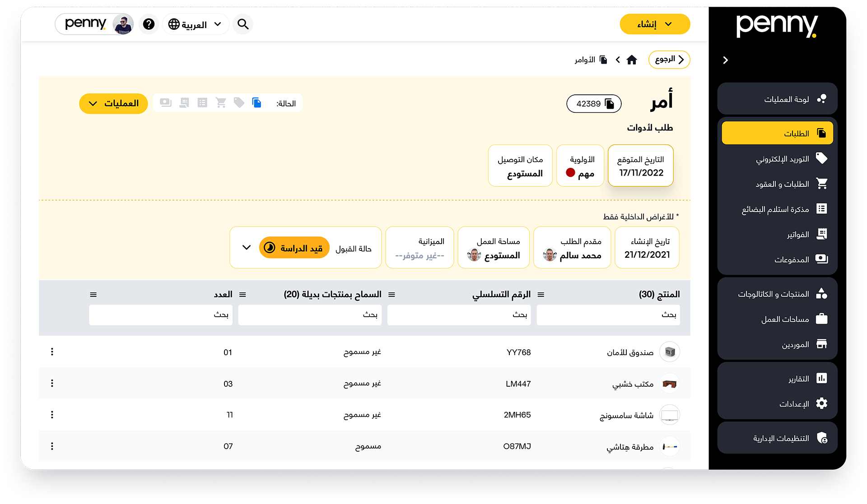The width and height of the screenshot is (867, 504).
Task: Select الطلبات item in sidebar
Action: tap(777, 133)
